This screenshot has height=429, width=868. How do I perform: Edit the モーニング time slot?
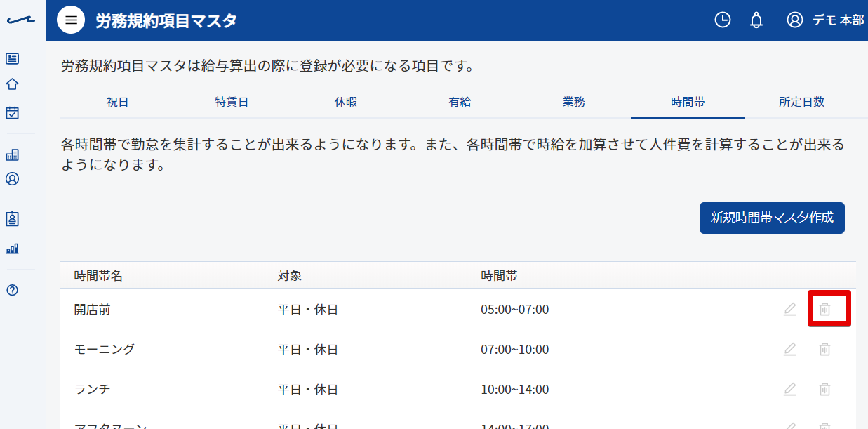790,349
